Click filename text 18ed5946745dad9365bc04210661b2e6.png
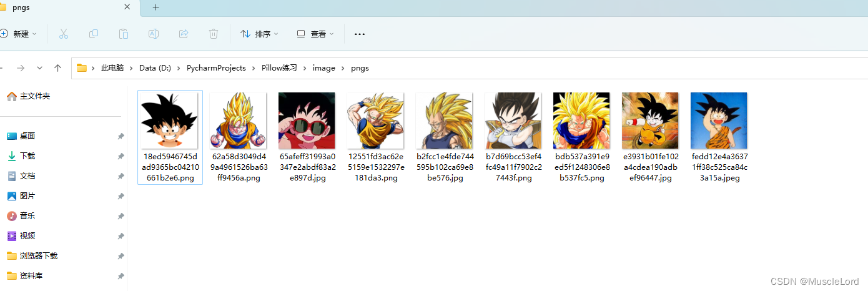This screenshot has width=868, height=291. (170, 167)
